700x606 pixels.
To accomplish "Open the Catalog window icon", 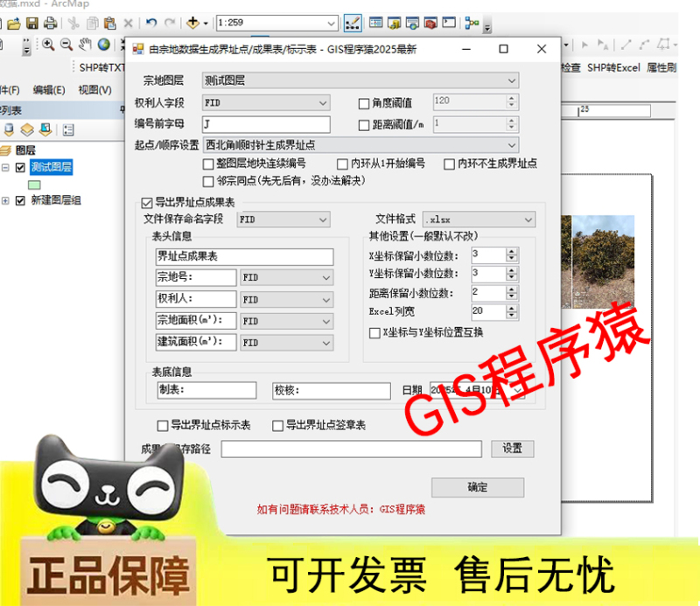I will pyautogui.click(x=394, y=23).
